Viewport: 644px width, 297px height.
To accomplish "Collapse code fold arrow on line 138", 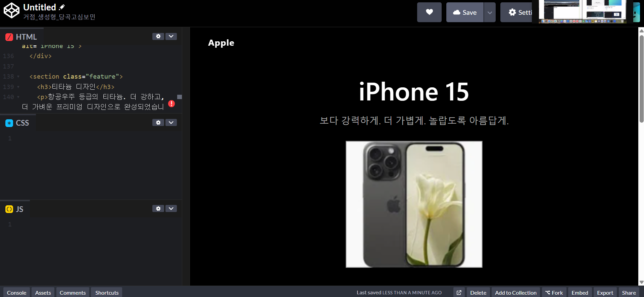I will pyautogui.click(x=18, y=77).
